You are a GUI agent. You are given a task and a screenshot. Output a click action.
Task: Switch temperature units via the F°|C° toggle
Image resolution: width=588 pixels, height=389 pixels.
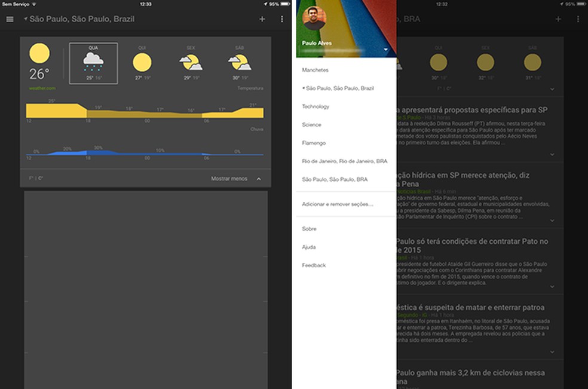coord(37,178)
